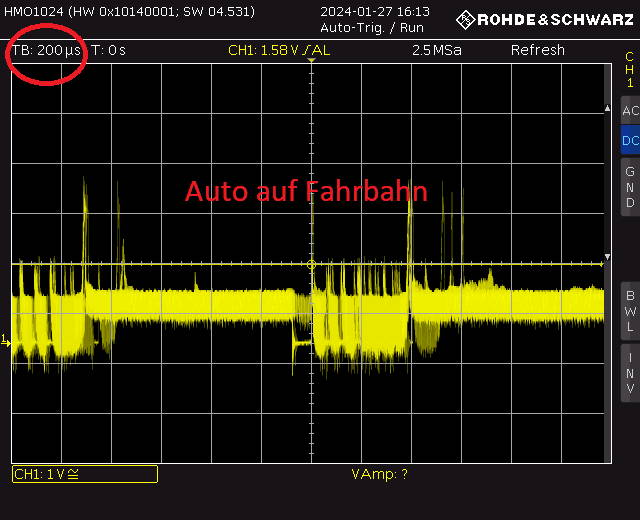Click the VAmp: ? measurement readout
This screenshot has width=640, height=520.
tap(379, 474)
